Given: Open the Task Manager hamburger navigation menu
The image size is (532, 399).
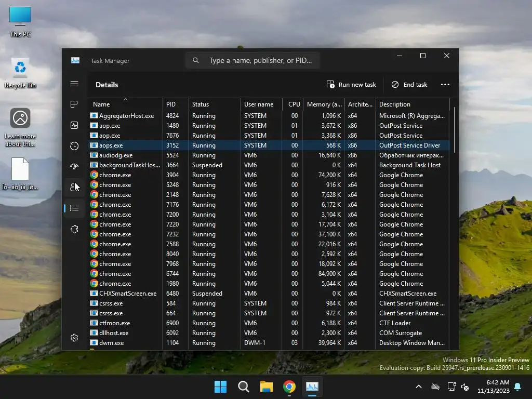Looking at the screenshot, I should point(74,84).
